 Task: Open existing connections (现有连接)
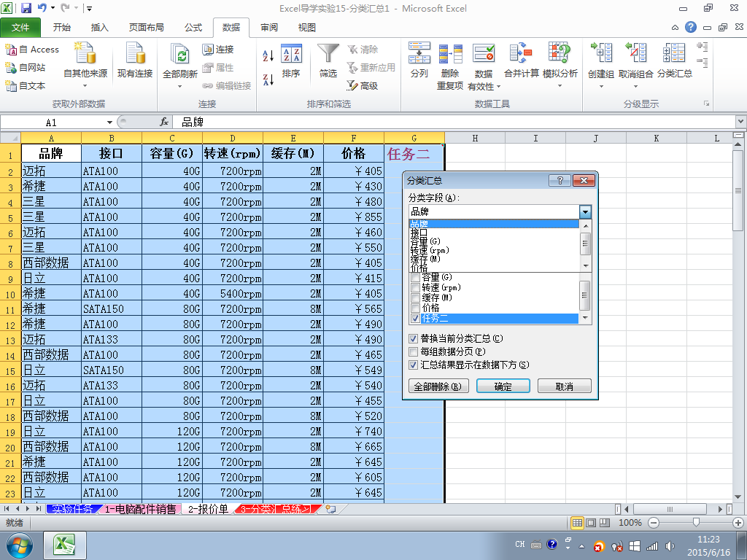click(135, 61)
